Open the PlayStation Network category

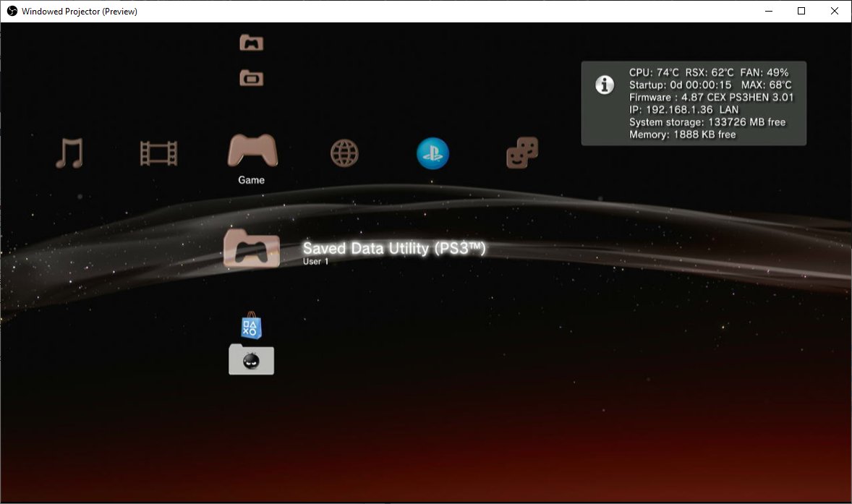(x=433, y=153)
